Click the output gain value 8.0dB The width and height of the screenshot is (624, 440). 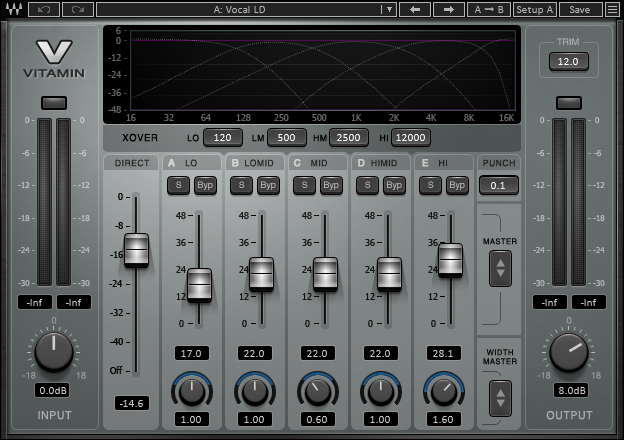click(x=572, y=391)
